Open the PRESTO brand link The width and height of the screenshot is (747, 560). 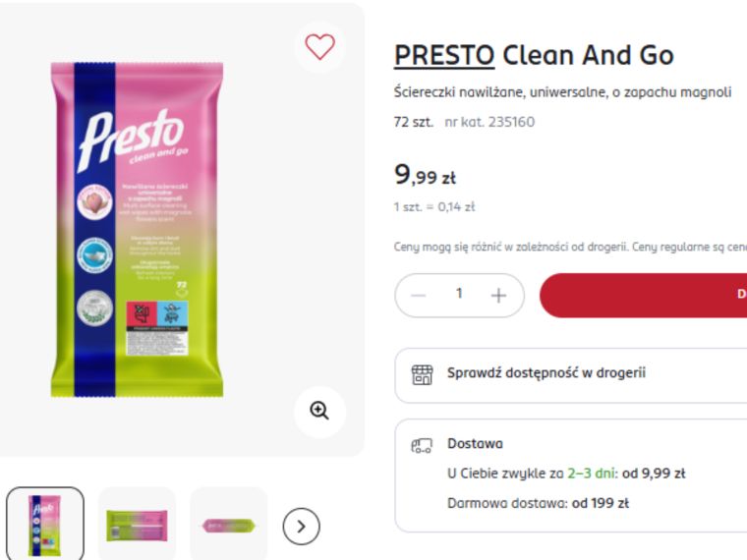tap(444, 55)
